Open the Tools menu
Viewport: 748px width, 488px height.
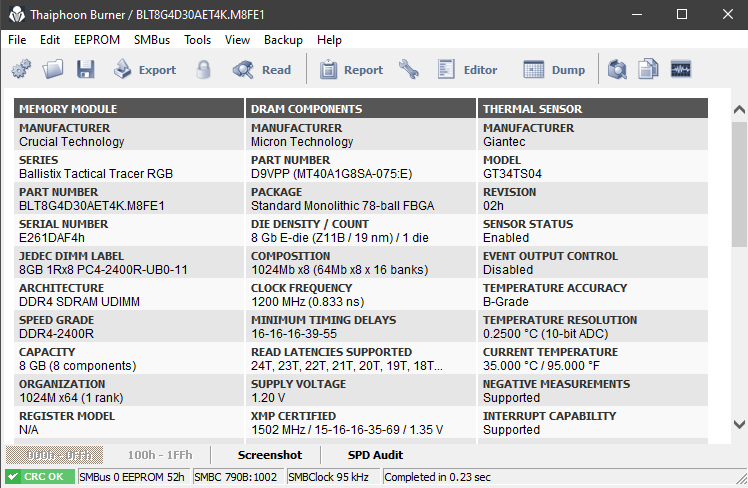tap(197, 40)
